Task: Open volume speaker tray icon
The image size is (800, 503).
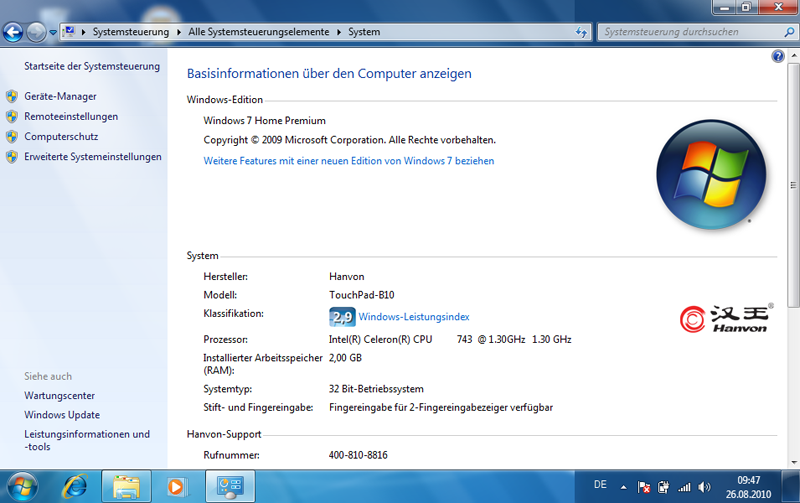Action: 705,487
